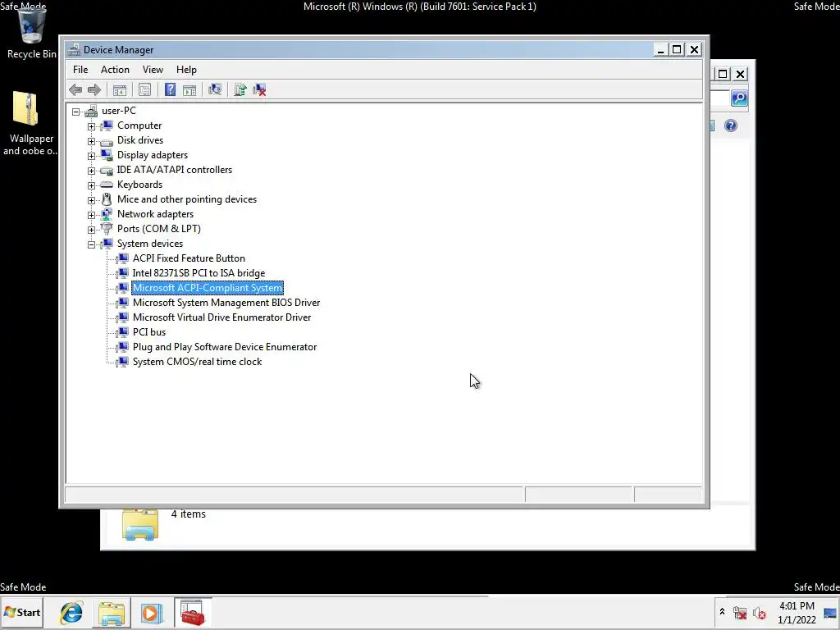
Task: Show hidden tray icons arrow
Action: point(722,612)
